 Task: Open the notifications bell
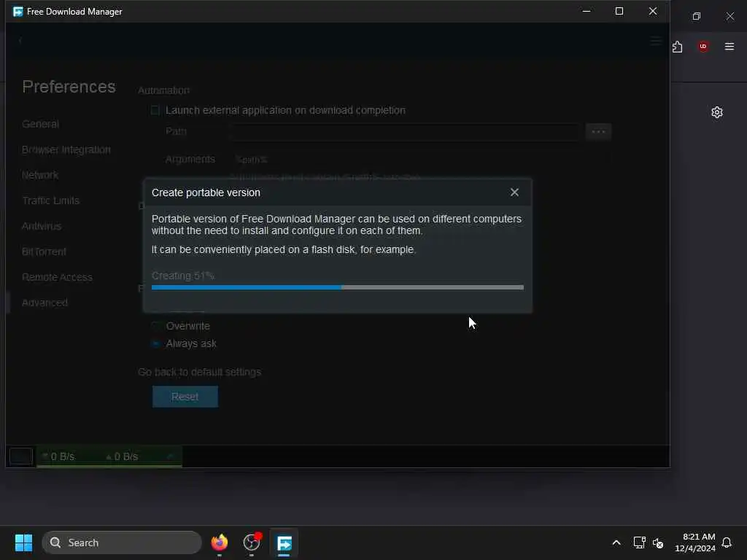(x=727, y=542)
